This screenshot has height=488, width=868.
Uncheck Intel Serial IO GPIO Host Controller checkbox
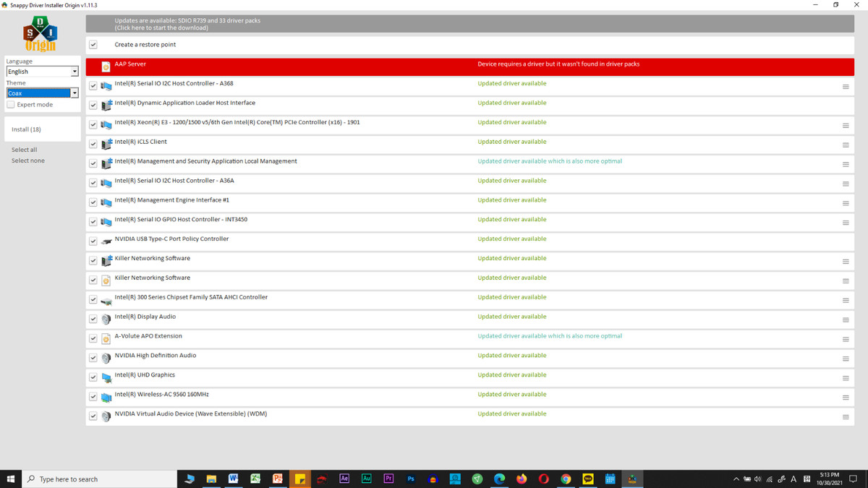[93, 222]
